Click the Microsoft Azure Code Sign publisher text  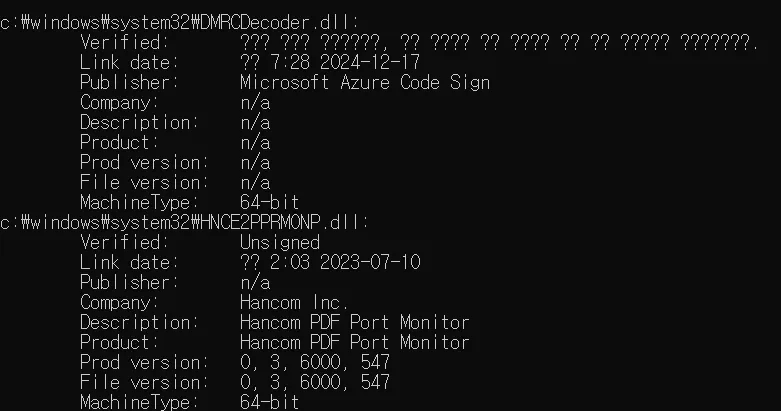click(x=365, y=83)
